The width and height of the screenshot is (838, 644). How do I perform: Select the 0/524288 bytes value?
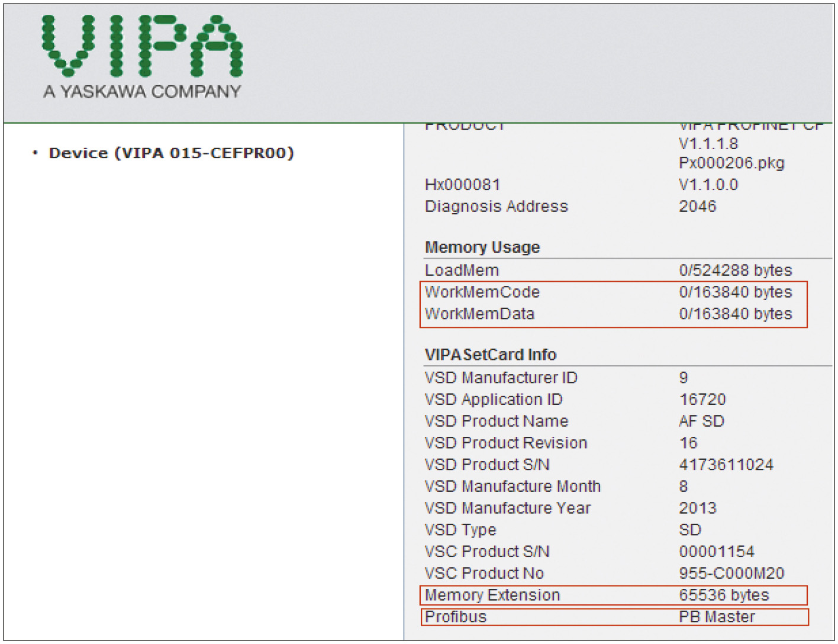(736, 271)
